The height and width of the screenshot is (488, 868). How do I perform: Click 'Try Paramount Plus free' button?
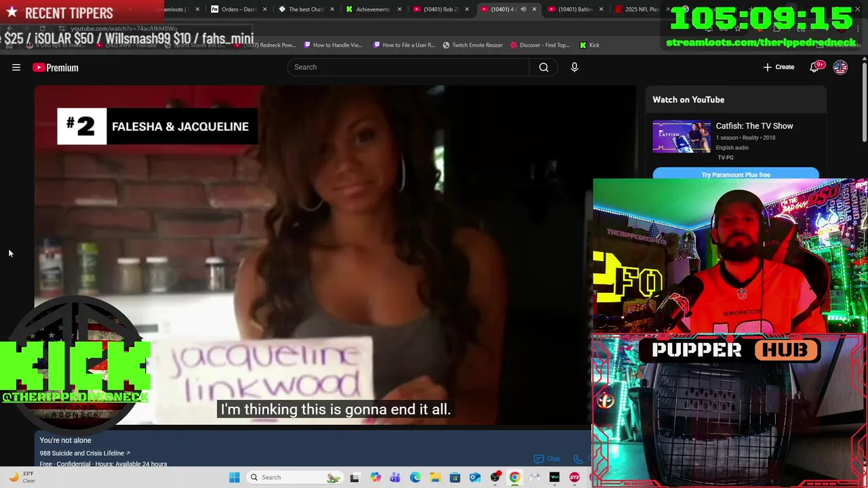click(736, 174)
